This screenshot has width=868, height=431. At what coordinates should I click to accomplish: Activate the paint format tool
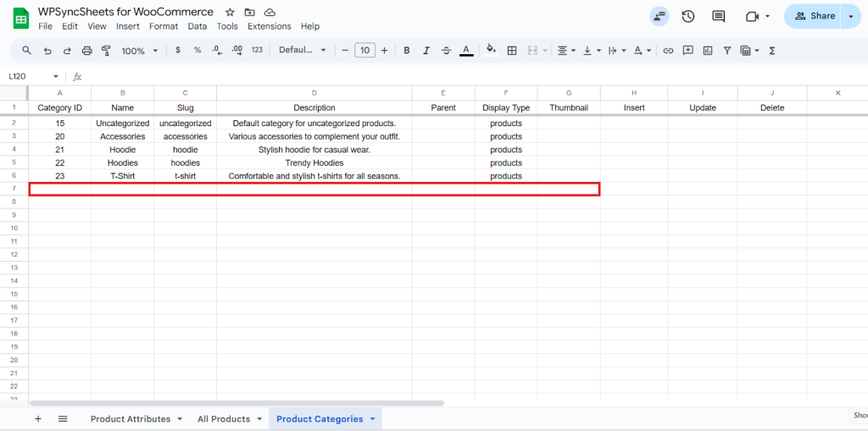pos(106,50)
